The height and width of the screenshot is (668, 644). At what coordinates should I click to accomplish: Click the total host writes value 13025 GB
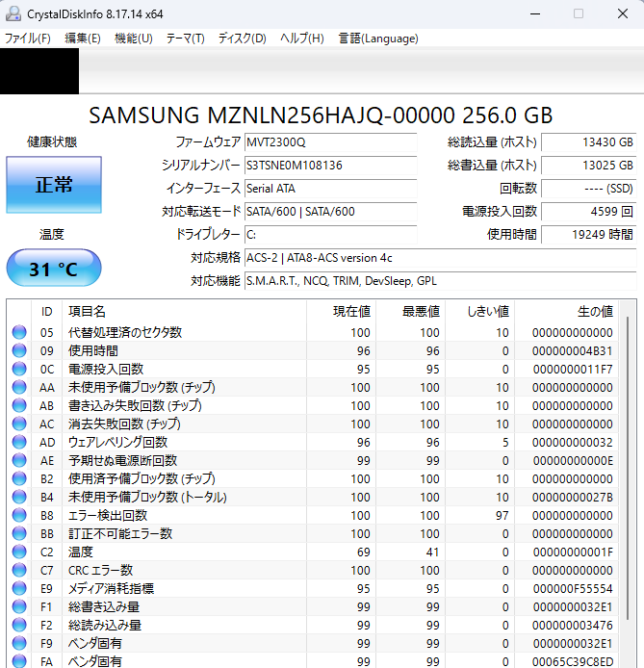588,166
